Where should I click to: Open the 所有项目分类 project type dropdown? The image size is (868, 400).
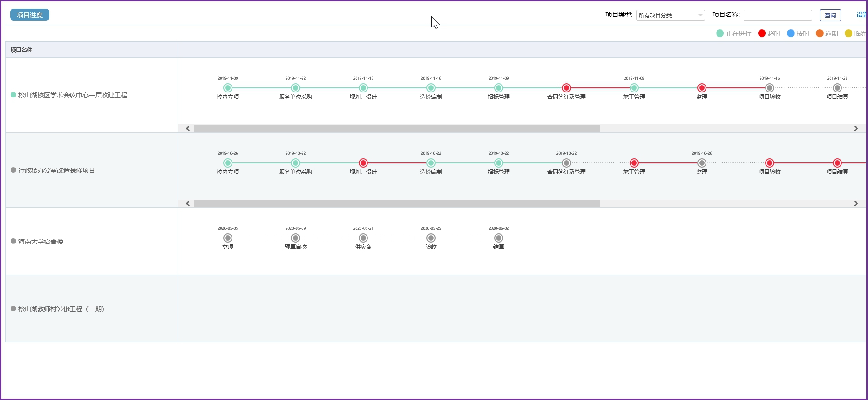pos(670,15)
